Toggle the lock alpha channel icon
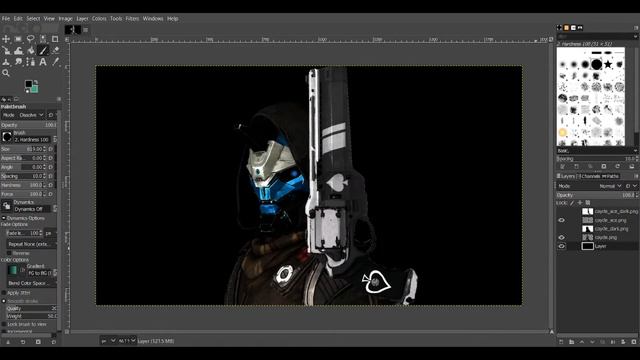This screenshot has width=640, height=360. coord(588,202)
